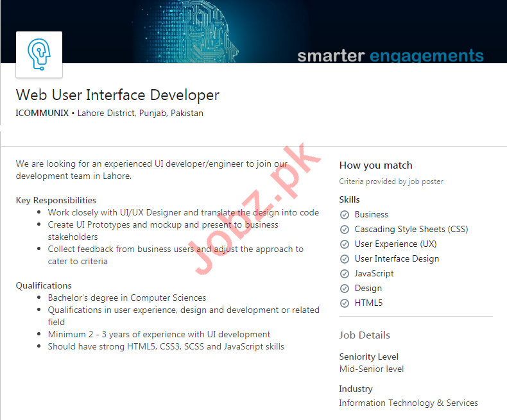Click the checkmark icon next to Design skill
This screenshot has width=507, height=420.
[345, 289]
